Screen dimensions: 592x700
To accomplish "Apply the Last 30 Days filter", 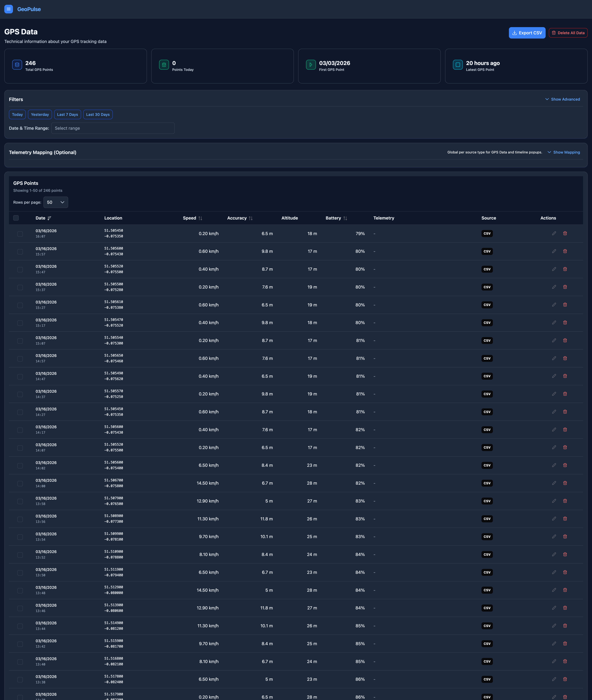I will tap(98, 114).
